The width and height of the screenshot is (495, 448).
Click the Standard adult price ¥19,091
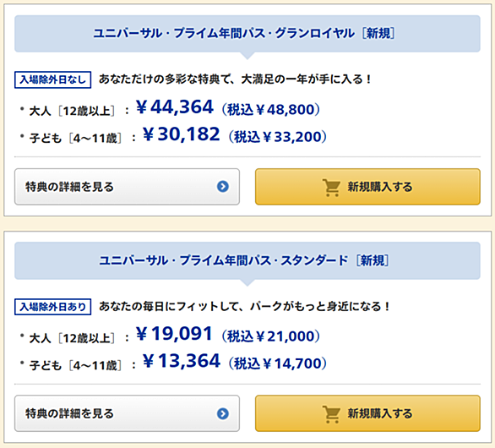pyautogui.click(x=174, y=334)
